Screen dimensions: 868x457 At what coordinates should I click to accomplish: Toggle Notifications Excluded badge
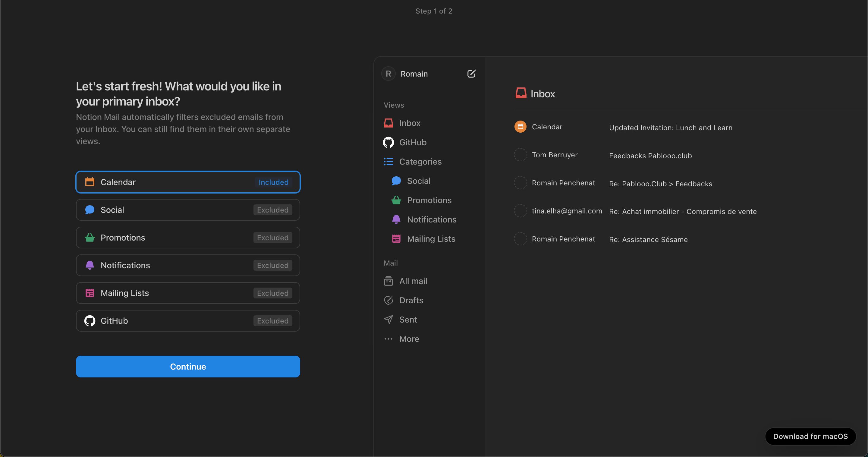[272, 265]
